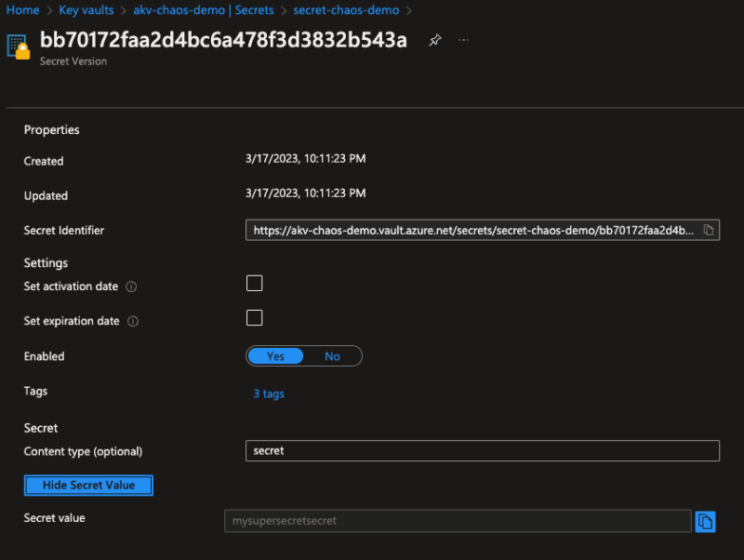The height and width of the screenshot is (560, 744).
Task: Click the Key Vault lock icon
Action: pyautogui.click(x=19, y=45)
